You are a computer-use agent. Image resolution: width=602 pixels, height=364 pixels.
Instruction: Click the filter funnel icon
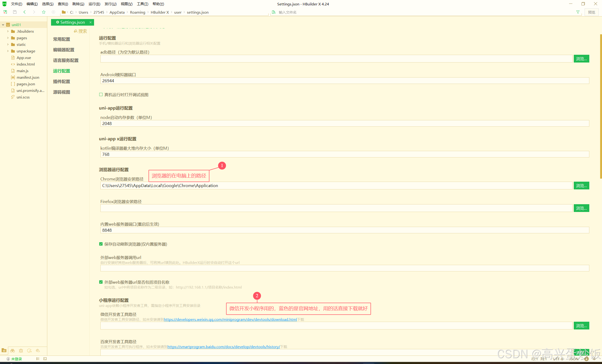578,12
